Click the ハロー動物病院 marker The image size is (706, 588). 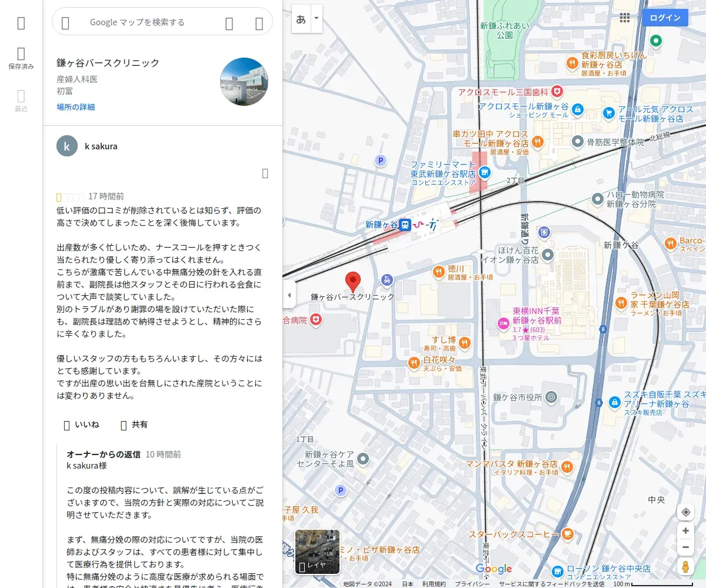598,198
